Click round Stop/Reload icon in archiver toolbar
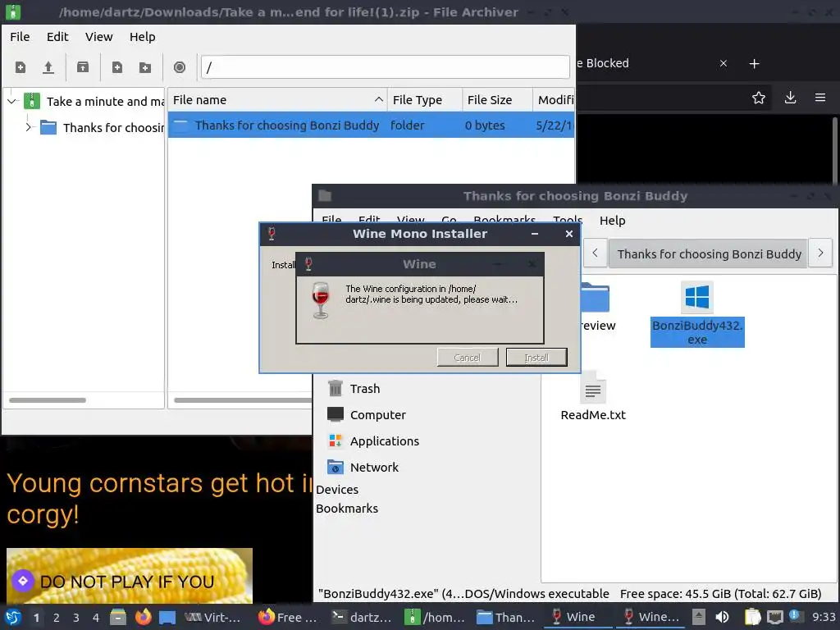 tap(180, 67)
